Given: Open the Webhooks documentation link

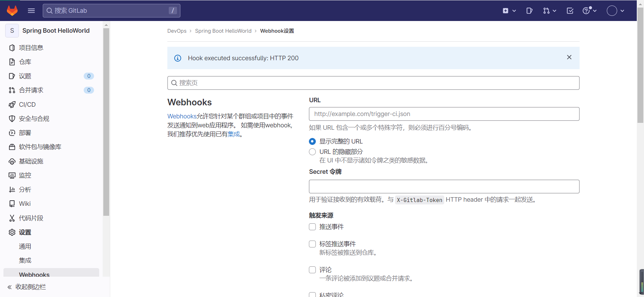Looking at the screenshot, I should coord(182,116).
